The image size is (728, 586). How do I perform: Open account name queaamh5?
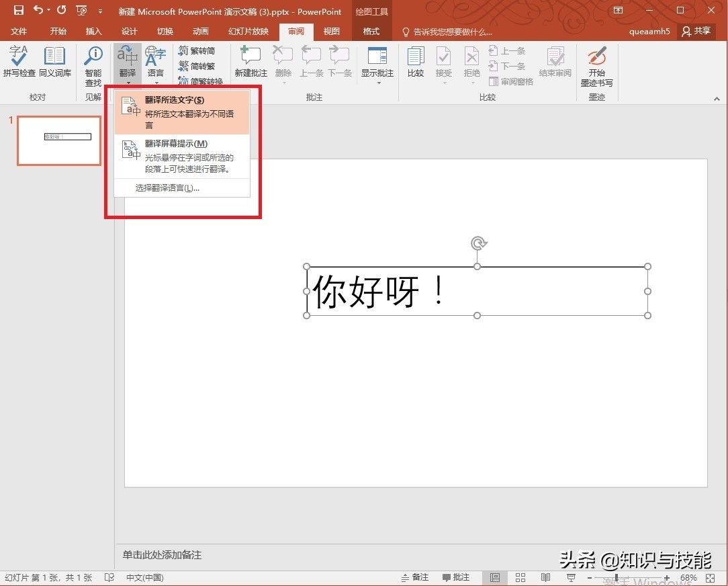tap(649, 31)
